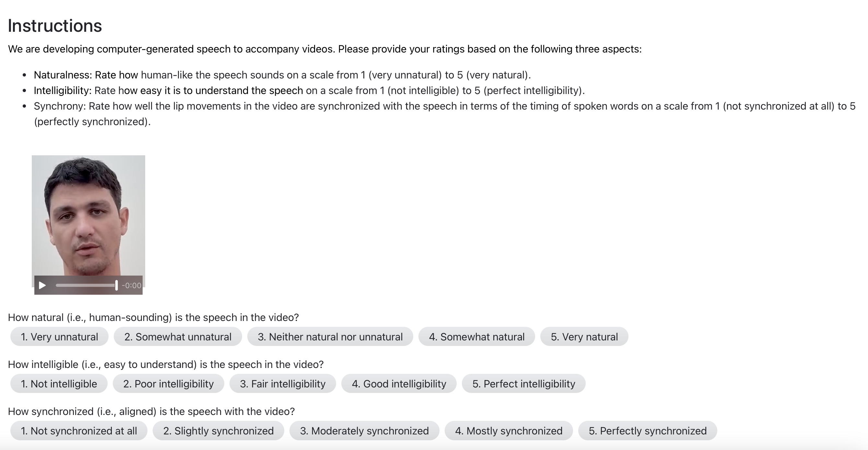868x450 pixels.
Task: Select "1. Not synchronized at all"
Action: click(x=79, y=431)
